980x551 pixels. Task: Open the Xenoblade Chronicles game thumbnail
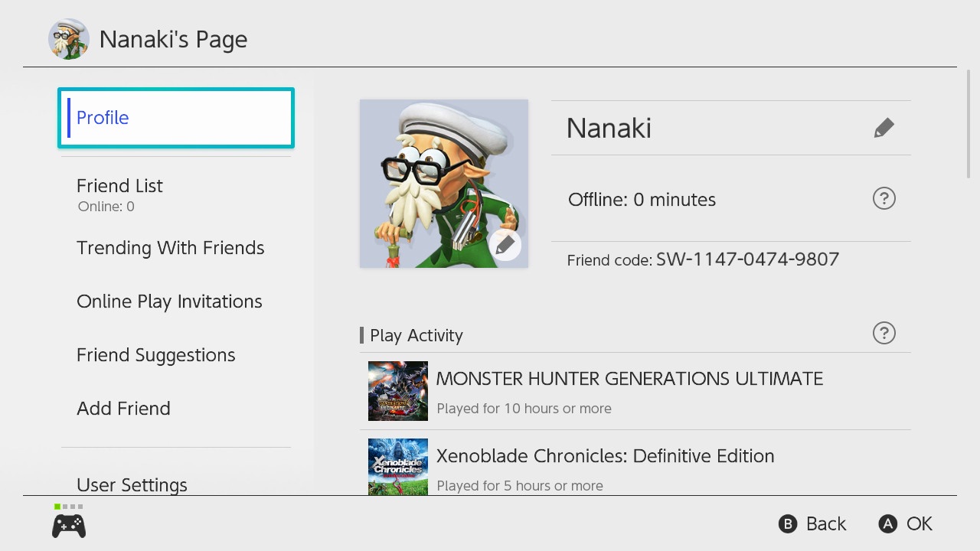coord(398,467)
